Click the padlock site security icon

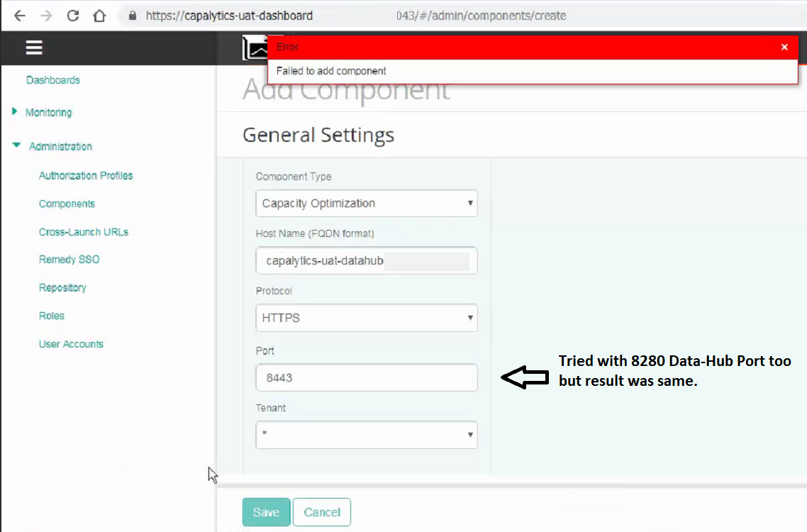[x=132, y=16]
